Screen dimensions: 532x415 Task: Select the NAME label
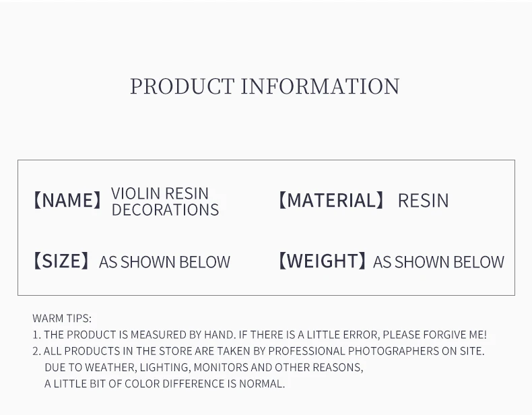click(67, 200)
